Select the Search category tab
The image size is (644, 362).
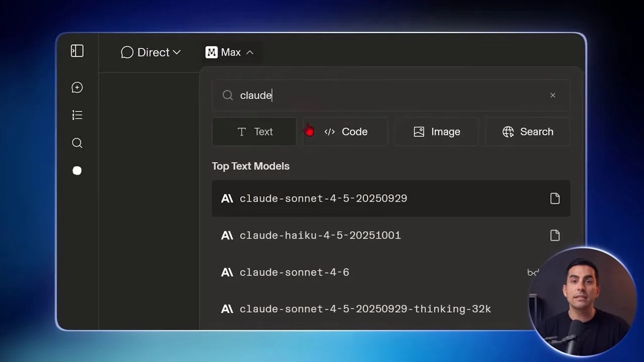click(528, 132)
